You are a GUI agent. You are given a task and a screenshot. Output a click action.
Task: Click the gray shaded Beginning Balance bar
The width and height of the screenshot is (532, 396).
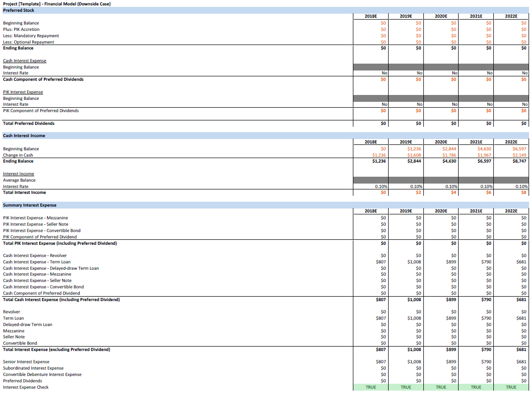pos(440,67)
